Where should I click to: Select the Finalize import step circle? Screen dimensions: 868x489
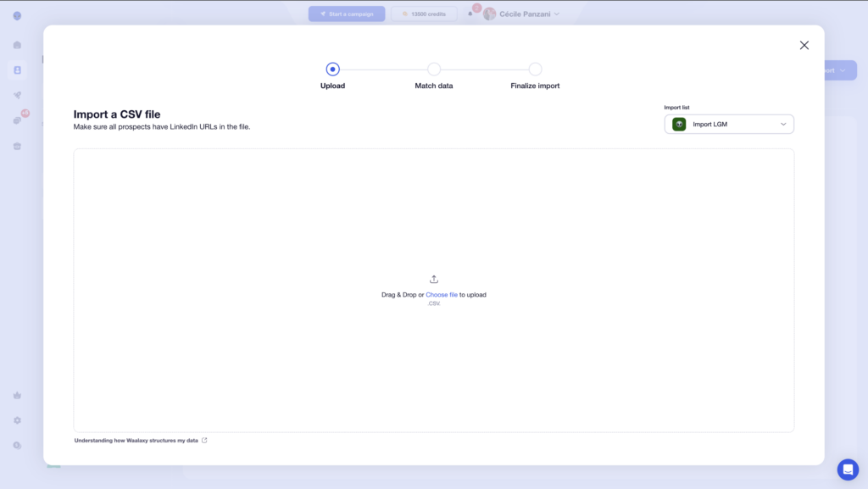click(x=535, y=69)
